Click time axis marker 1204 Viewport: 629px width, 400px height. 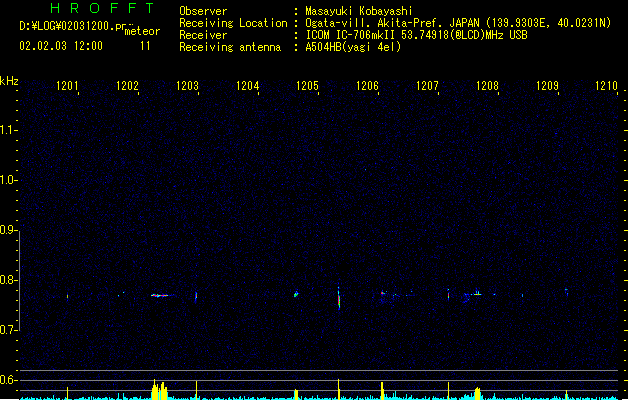pyautogui.click(x=248, y=86)
